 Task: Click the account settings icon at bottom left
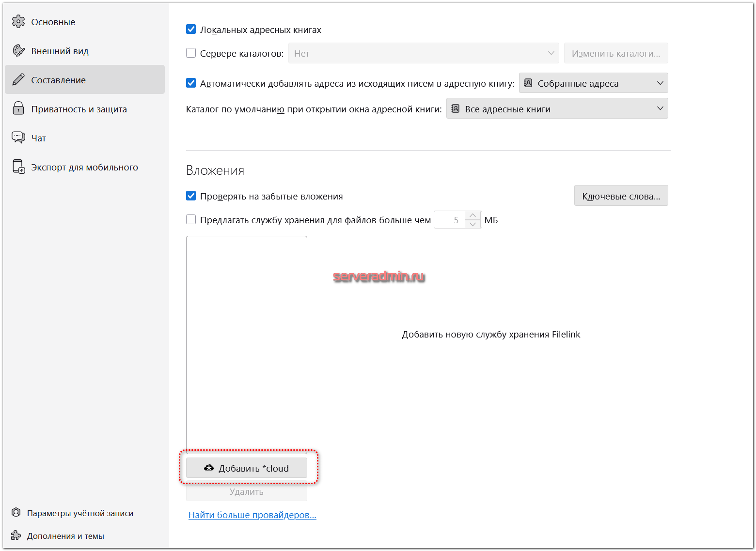[x=16, y=513]
